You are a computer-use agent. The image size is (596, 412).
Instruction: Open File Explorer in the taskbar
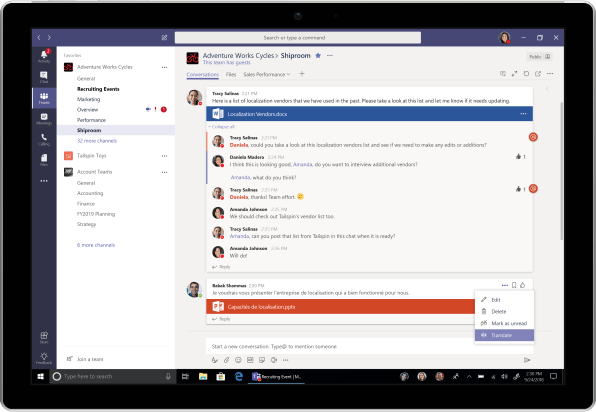click(203, 377)
